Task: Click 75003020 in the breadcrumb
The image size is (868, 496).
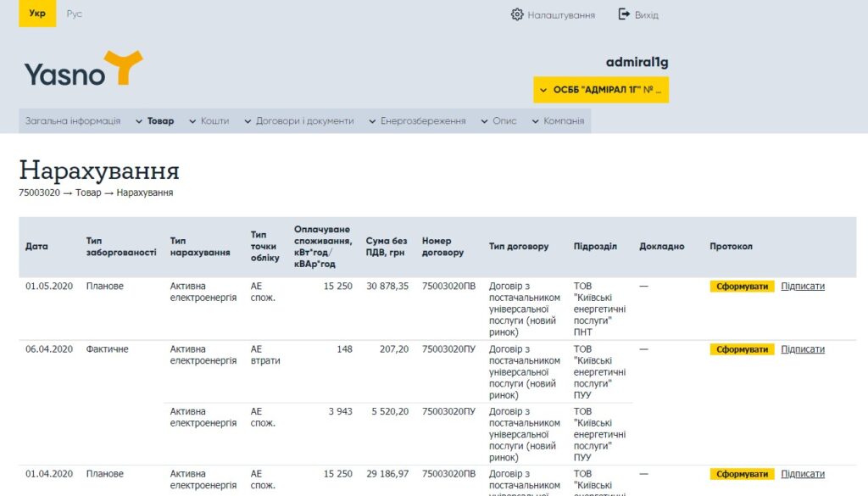Action: click(39, 192)
